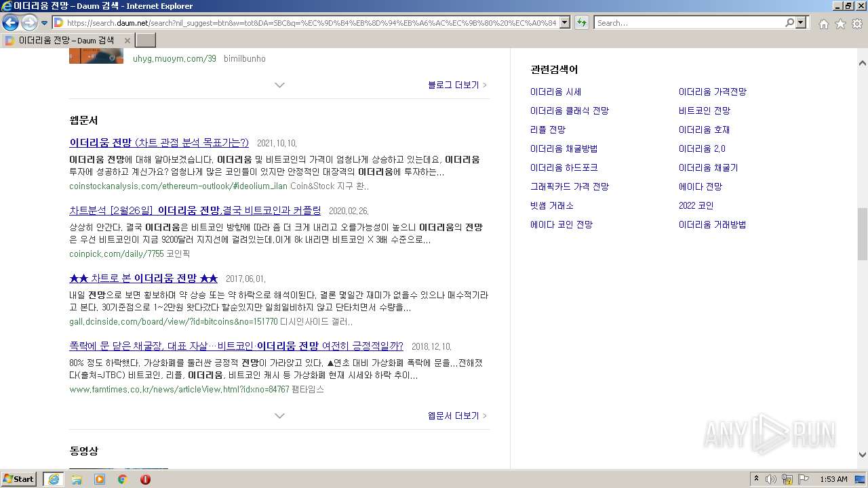Open red Opera taskbar icon
The width and height of the screenshot is (868, 488).
pos(145,479)
